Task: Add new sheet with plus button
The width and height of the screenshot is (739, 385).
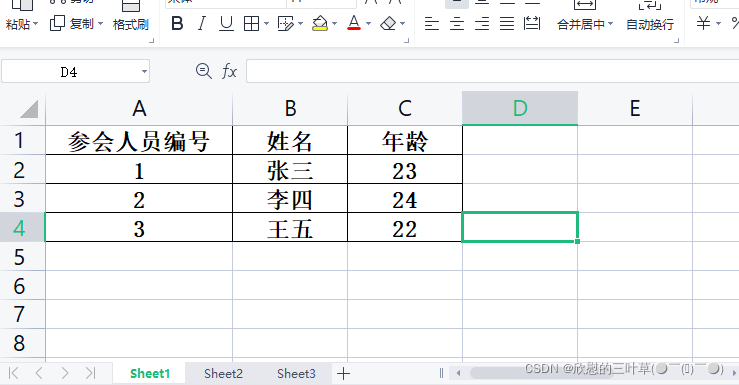Action: [x=344, y=374]
